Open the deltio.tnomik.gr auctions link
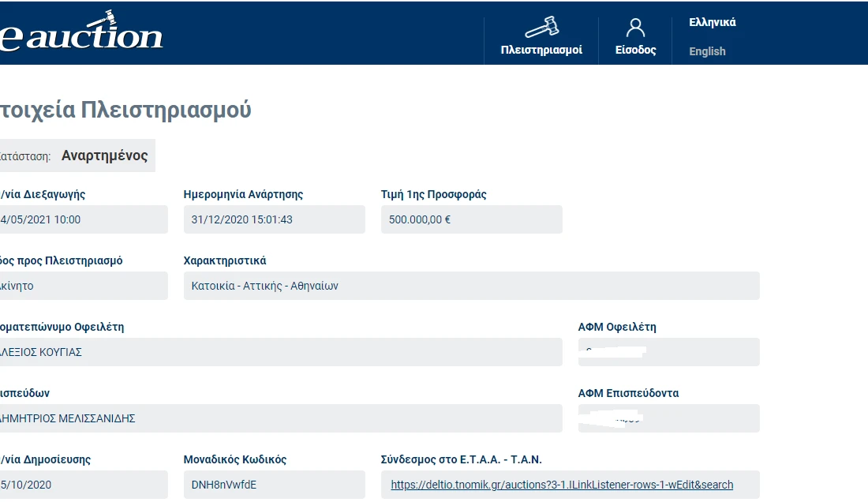The image size is (868, 502). click(x=562, y=485)
